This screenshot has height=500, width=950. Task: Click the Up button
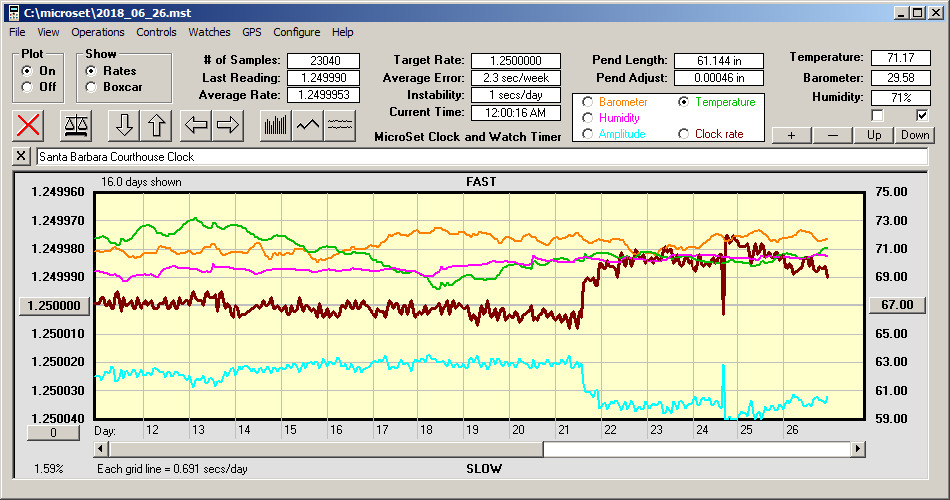tap(874, 135)
